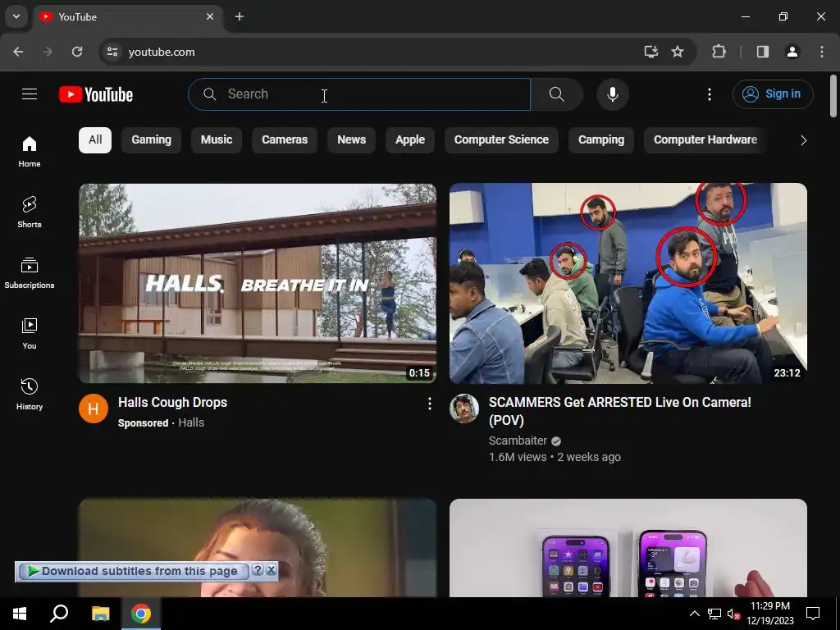Open the scammers office video thumbnail
Viewport: 840px width, 630px height.
click(x=628, y=283)
